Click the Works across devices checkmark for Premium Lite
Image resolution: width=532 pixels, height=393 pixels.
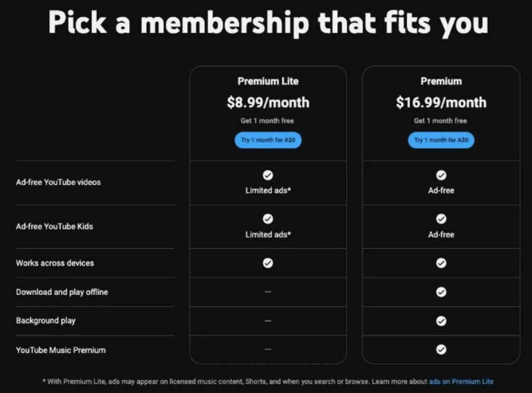pos(268,263)
